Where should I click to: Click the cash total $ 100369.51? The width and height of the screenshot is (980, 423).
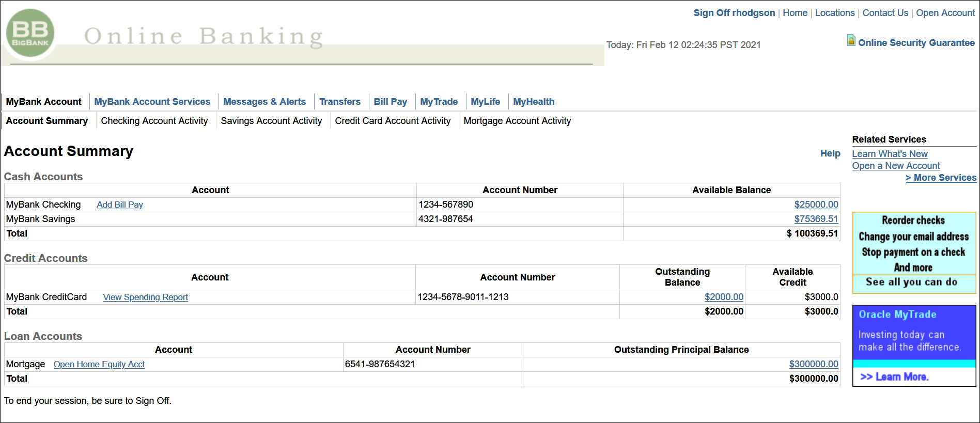tap(812, 233)
